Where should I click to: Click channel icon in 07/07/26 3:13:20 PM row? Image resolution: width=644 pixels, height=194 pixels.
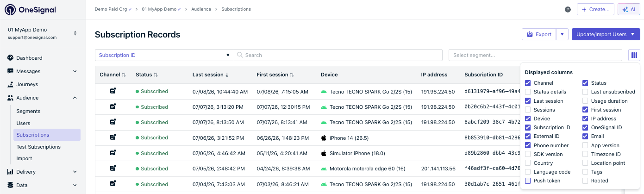pos(113,106)
